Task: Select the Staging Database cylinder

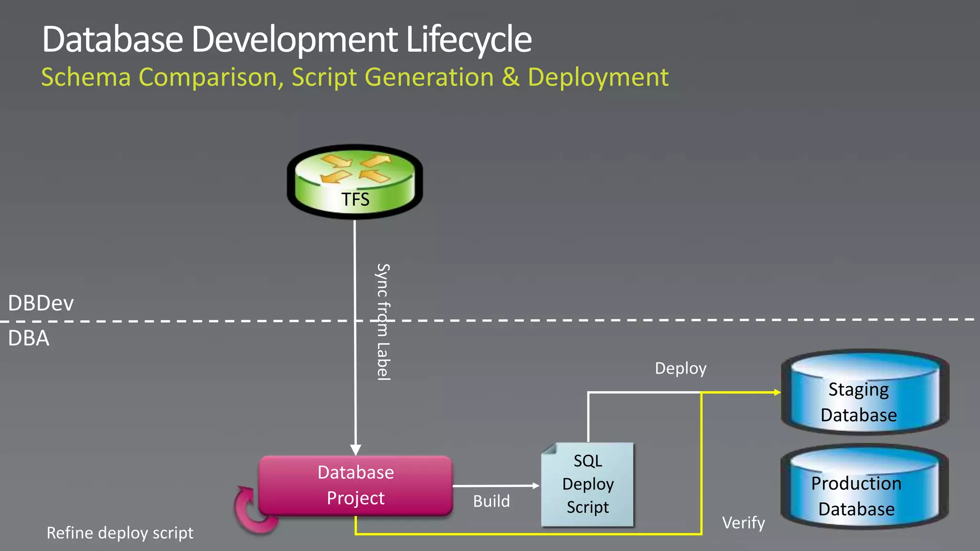Action: coord(865,392)
